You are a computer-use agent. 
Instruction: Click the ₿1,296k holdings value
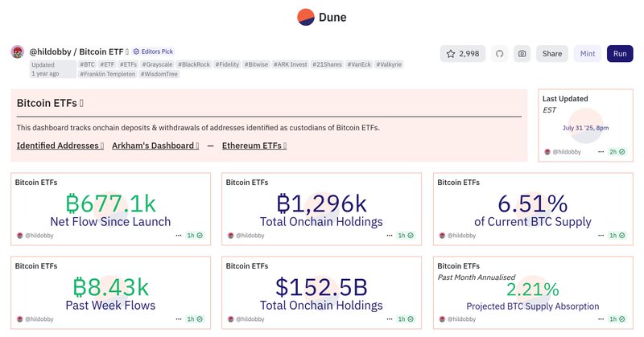pos(321,203)
